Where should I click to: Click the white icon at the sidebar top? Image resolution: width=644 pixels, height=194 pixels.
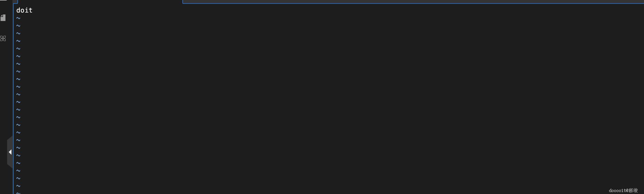coord(3,0)
